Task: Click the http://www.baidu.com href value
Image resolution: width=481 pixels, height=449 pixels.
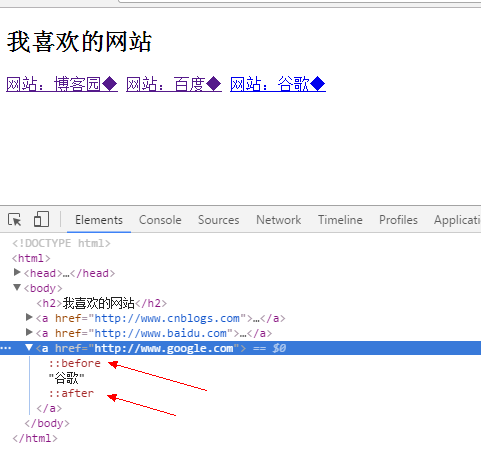Action: click(160, 333)
